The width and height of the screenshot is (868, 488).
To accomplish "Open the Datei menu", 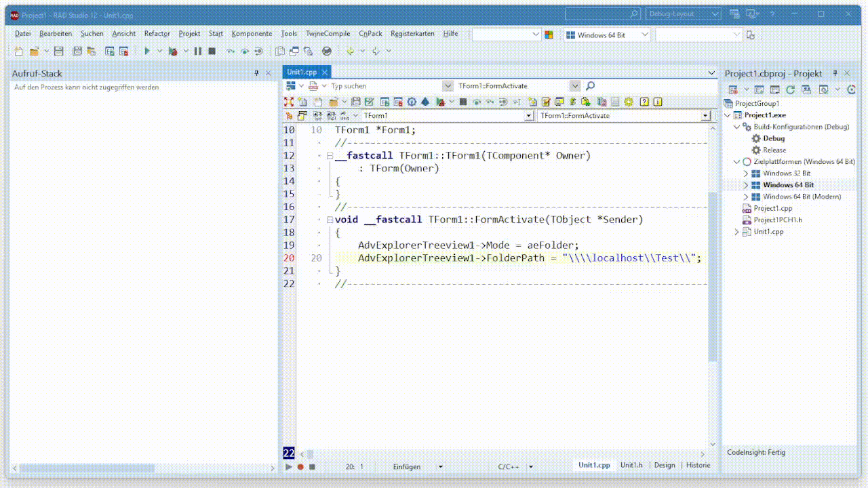I will tap(23, 33).
